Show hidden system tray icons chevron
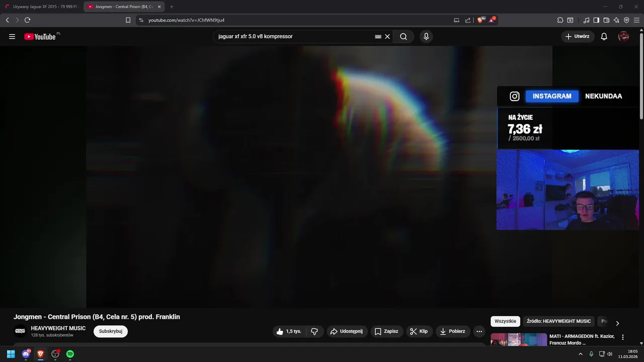Screen dimensions: 644x362 pos(581,354)
